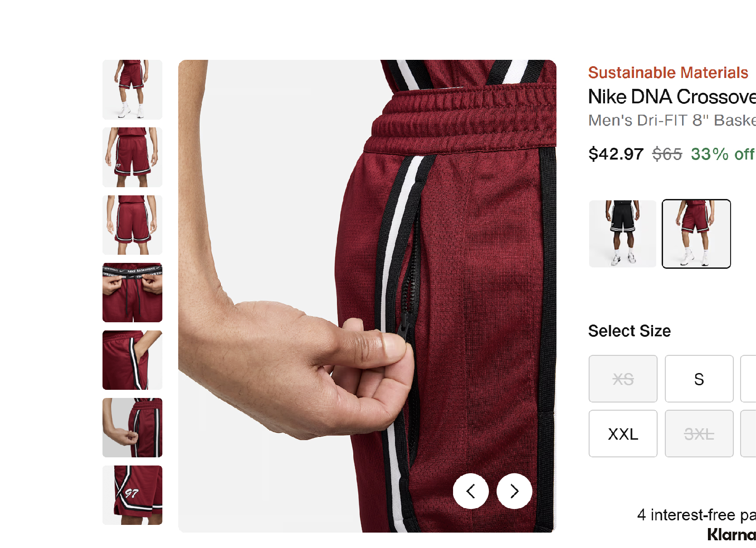
Task: View the 97 logo close-up thumbnail
Action: pos(132,495)
